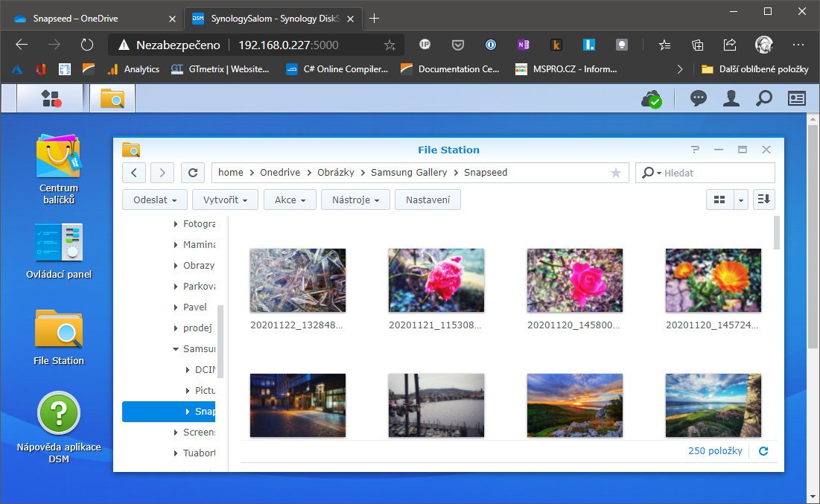This screenshot has height=504, width=820.
Task: Open the Akce dropdown menu
Action: point(290,200)
